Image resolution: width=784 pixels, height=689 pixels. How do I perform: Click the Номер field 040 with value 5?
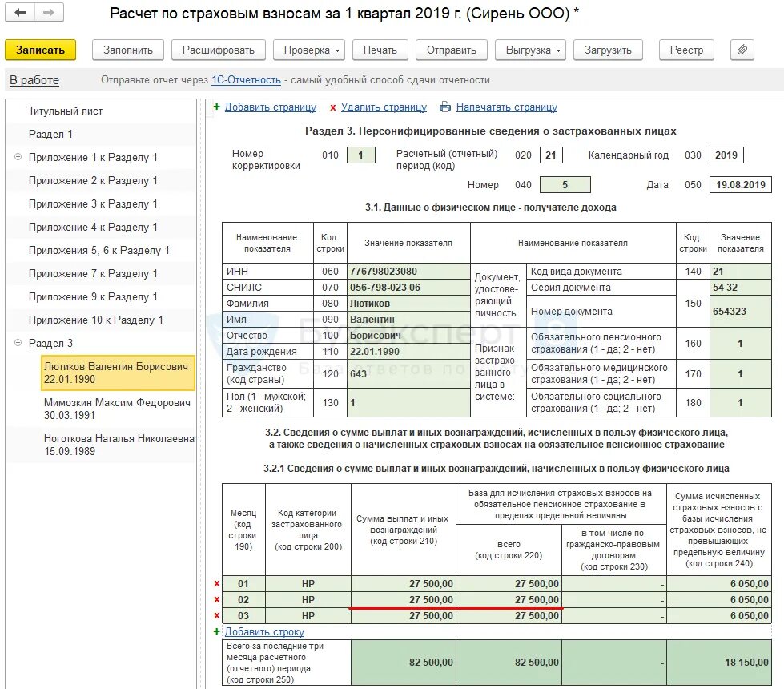tap(565, 184)
